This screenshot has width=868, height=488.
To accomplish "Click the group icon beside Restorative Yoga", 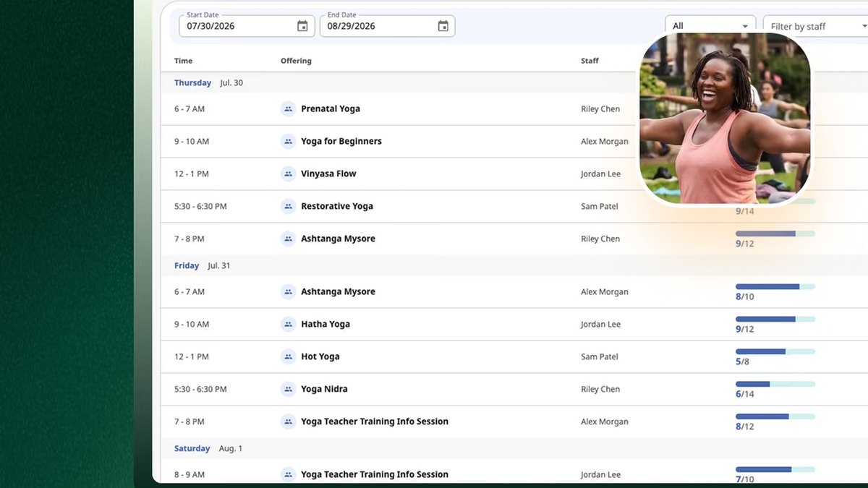I will 288,207.
